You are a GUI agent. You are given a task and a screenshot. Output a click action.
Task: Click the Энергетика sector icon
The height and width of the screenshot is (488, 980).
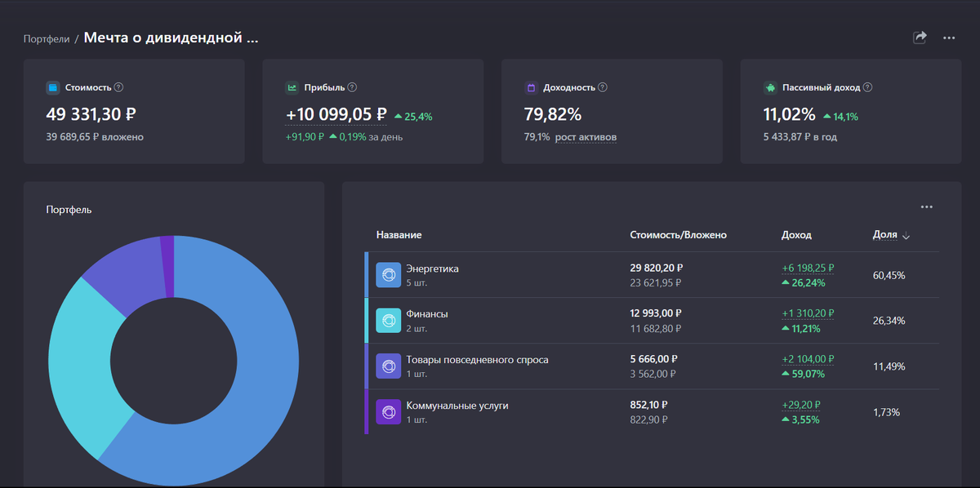point(389,275)
